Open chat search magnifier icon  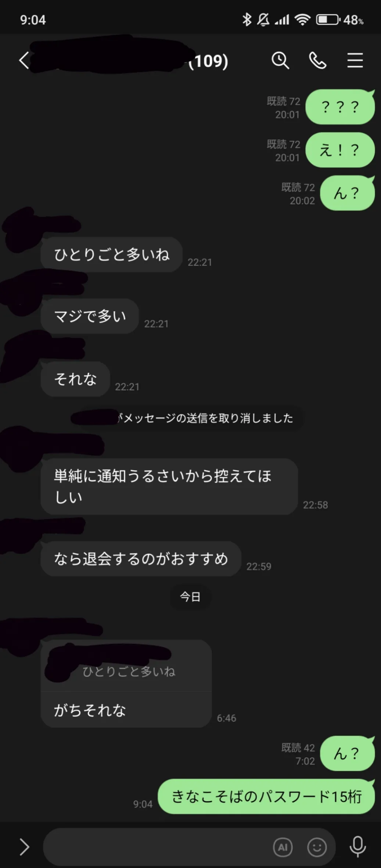point(280,60)
